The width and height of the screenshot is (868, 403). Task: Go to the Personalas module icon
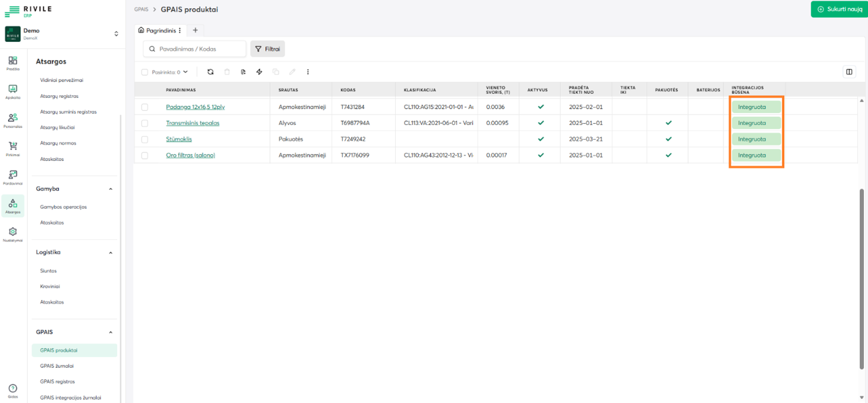click(13, 118)
